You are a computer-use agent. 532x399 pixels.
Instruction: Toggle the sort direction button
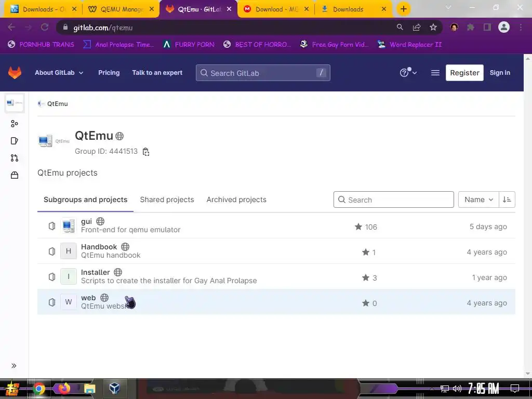[507, 199]
